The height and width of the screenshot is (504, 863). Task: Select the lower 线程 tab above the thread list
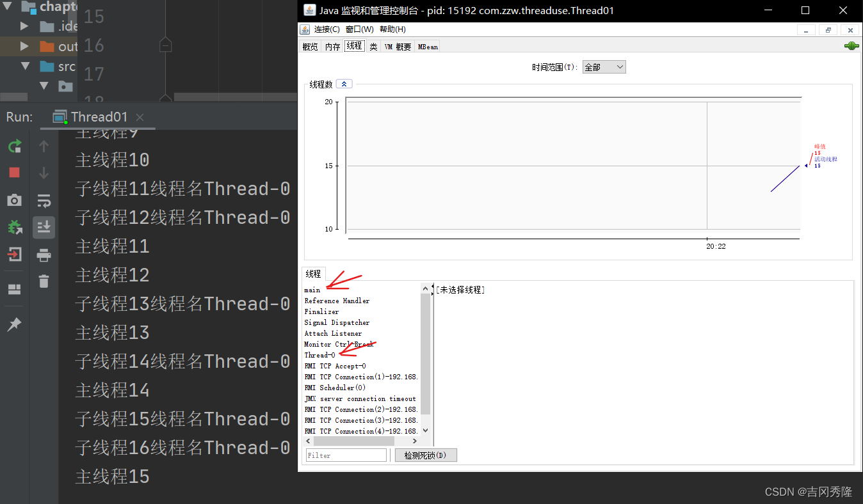point(313,274)
